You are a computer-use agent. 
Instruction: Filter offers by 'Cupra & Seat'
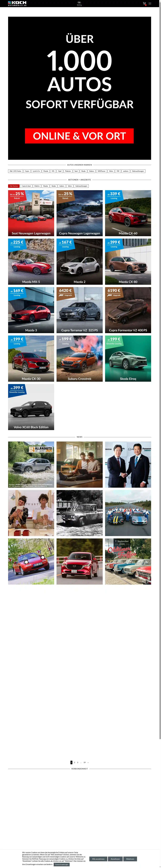26,186
